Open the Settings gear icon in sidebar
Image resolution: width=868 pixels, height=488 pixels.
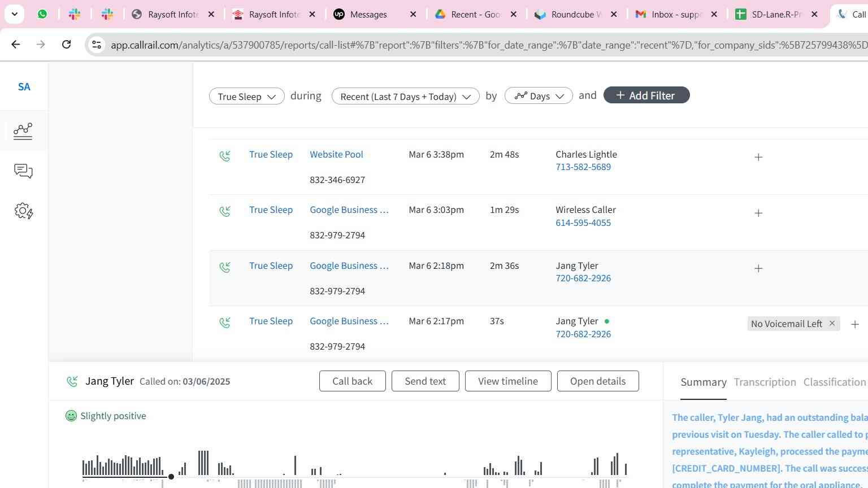coord(23,211)
